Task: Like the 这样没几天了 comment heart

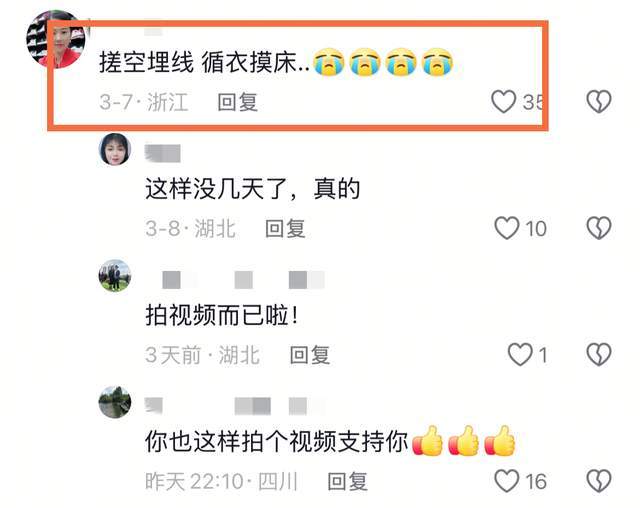Action: (x=507, y=228)
